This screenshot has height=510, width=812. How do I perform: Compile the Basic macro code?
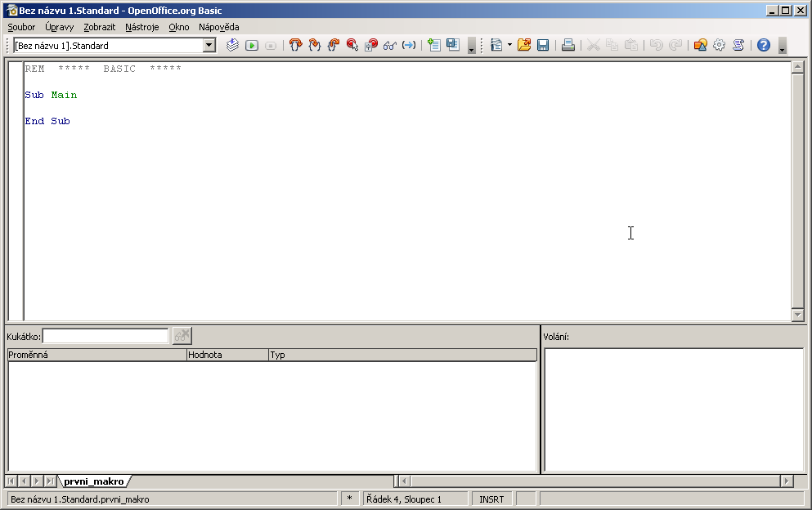(232, 46)
